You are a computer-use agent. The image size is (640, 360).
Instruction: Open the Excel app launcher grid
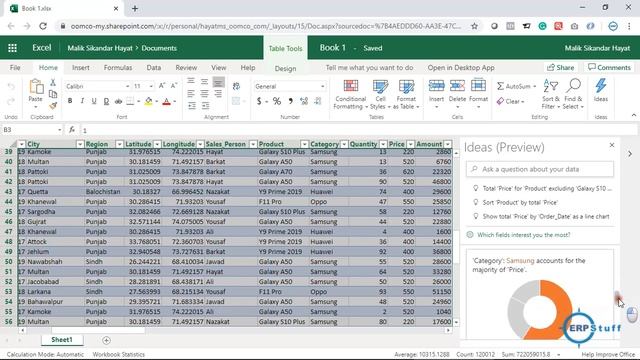pyautogui.click(x=12, y=48)
